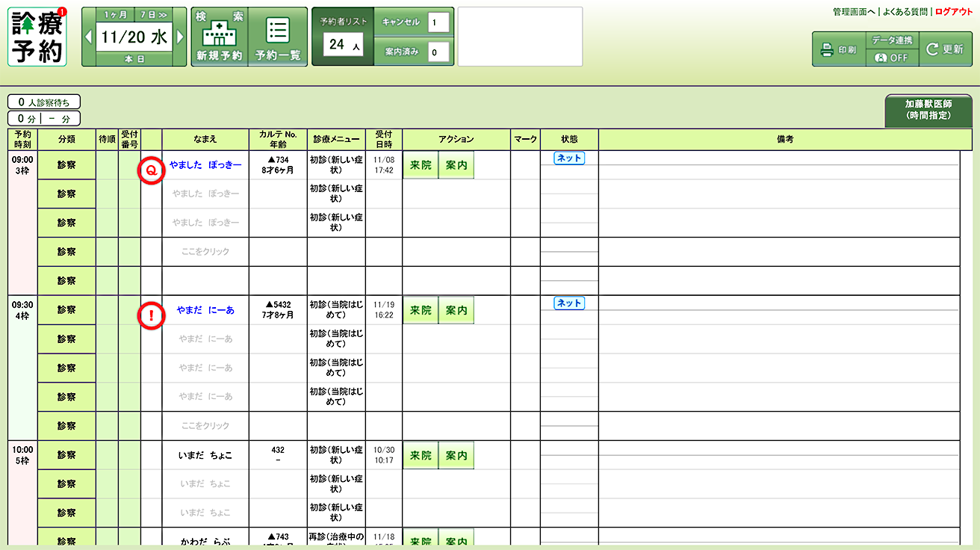Click the Q icon beside やました ぽっきー
The height and width of the screenshot is (550, 980).
(x=151, y=171)
